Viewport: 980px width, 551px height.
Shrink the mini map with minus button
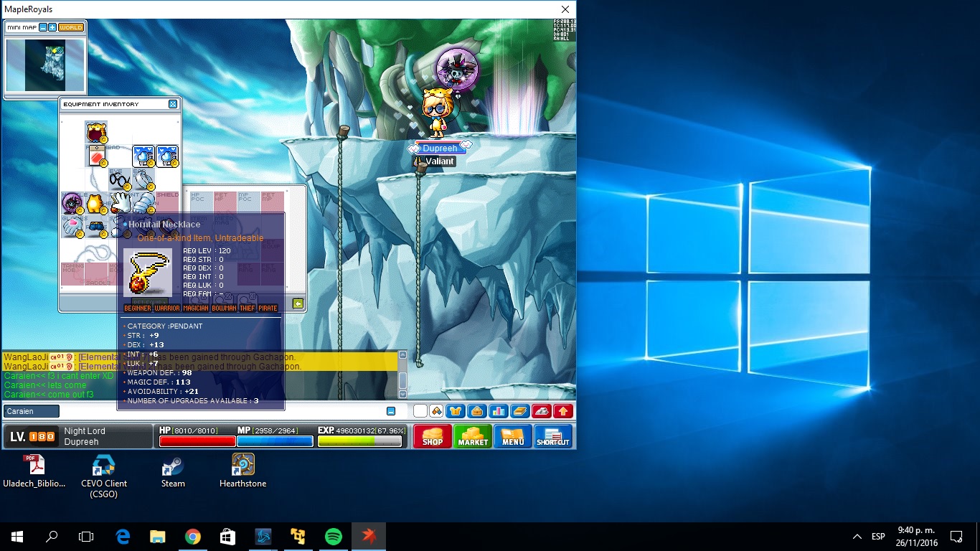pos(43,27)
